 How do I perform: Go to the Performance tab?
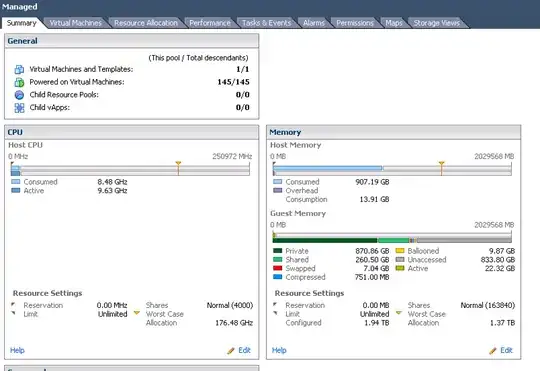click(x=210, y=23)
